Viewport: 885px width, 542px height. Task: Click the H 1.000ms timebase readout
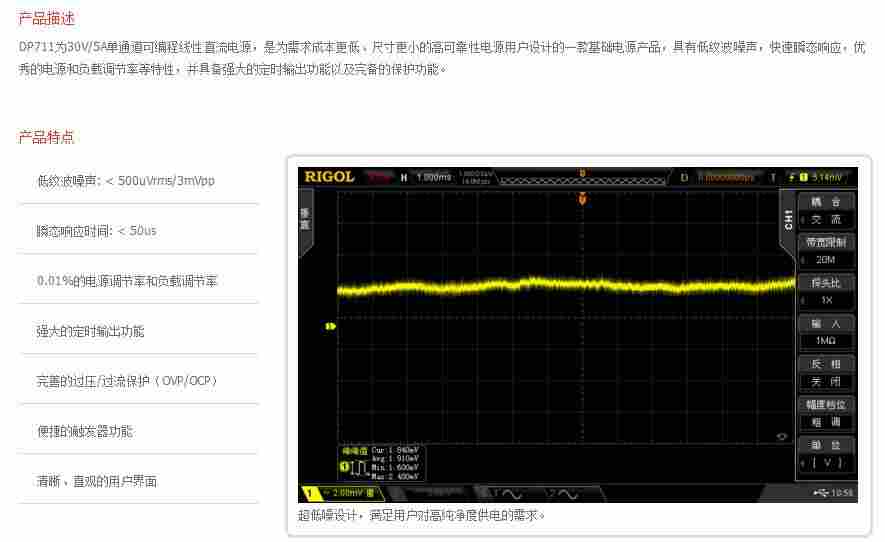(x=427, y=177)
